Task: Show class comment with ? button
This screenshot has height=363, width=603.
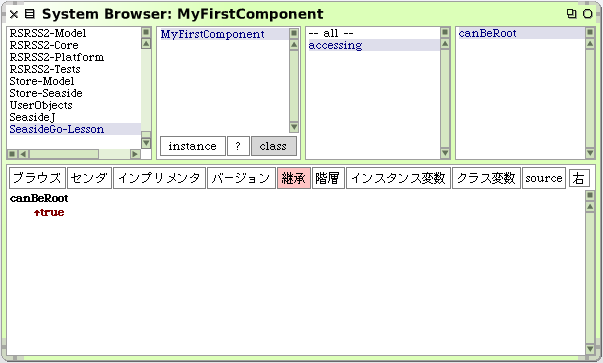Action: tap(238, 146)
